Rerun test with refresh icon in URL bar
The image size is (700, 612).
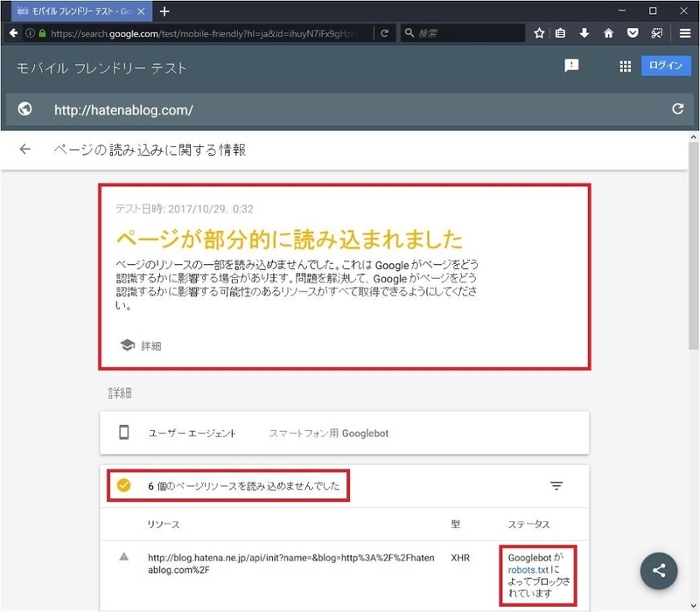click(677, 108)
